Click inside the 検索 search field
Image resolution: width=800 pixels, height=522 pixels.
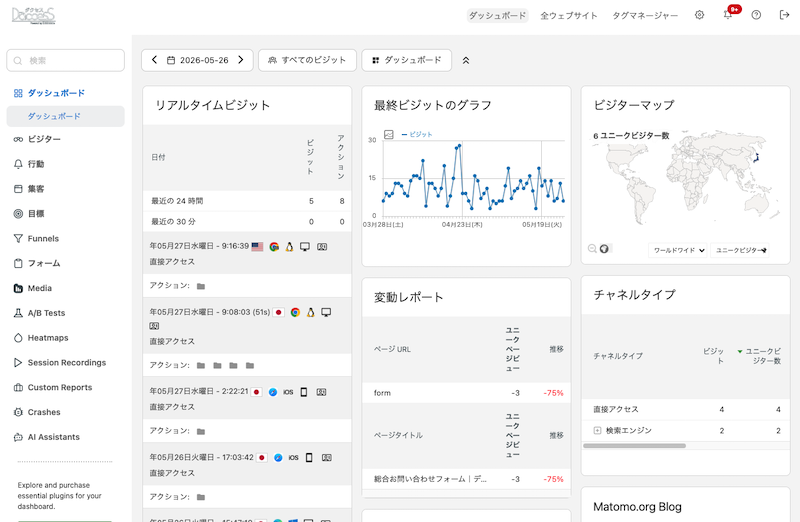coord(65,61)
